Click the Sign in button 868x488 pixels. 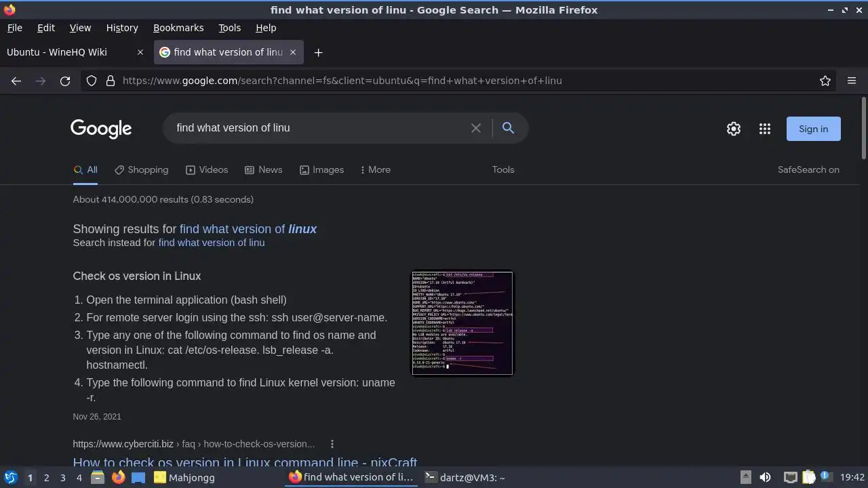pos(813,129)
